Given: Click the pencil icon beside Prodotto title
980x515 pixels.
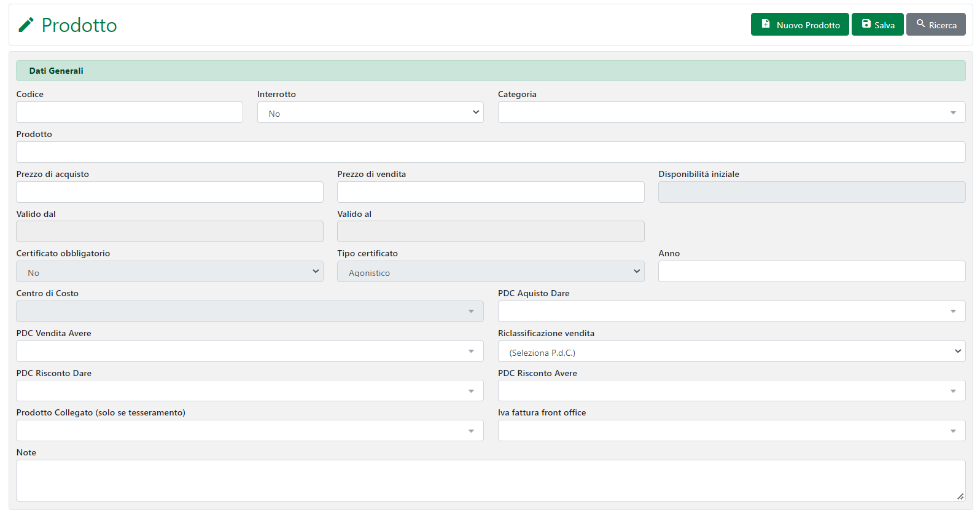Looking at the screenshot, I should 26,25.
